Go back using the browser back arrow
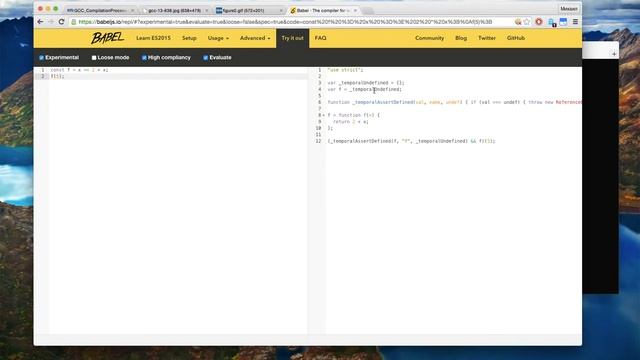The image size is (640, 360). click(x=40, y=22)
